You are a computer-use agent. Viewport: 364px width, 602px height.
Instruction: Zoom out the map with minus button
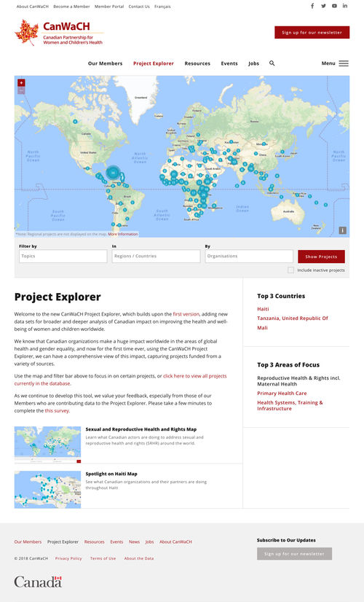(21, 90)
